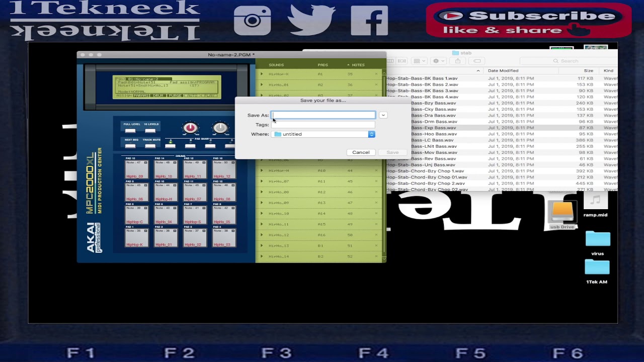The image size is (644, 362).
Task: Open the Twitter bird logo link
Action: [x=311, y=20]
